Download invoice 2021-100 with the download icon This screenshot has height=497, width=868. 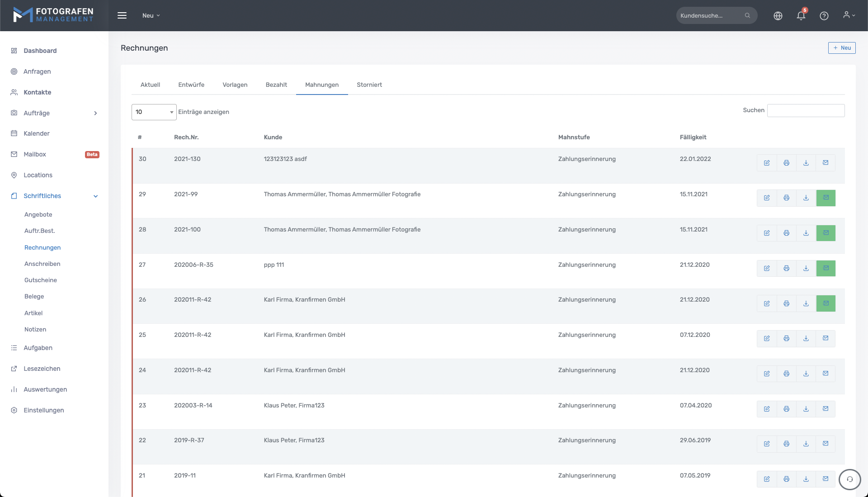[806, 233]
